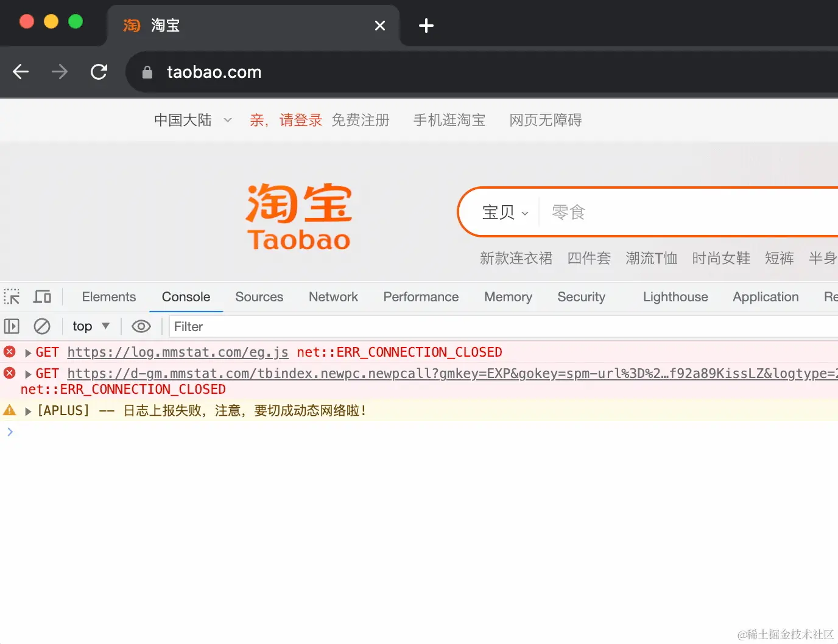Switch to the Console tab
This screenshot has height=644, width=838.
[x=186, y=296]
